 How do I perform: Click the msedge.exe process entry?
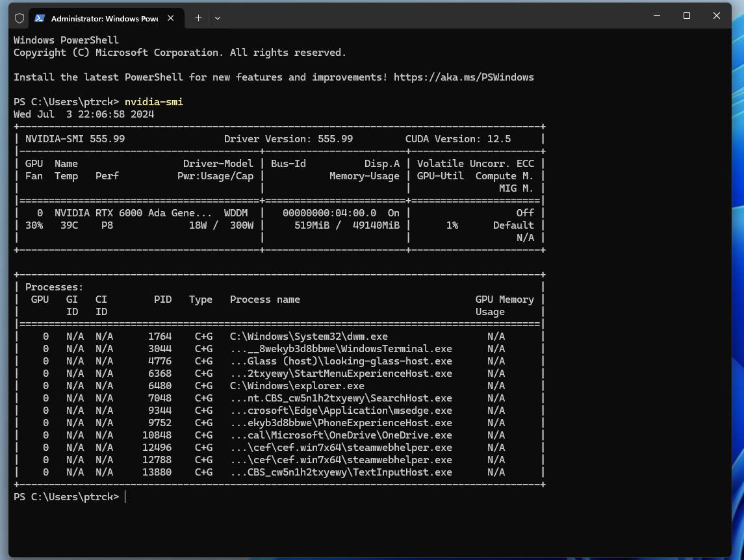[x=341, y=411]
